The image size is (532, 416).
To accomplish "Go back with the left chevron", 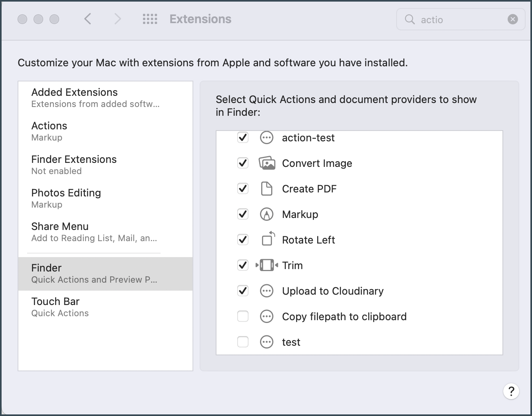I will coord(88,19).
